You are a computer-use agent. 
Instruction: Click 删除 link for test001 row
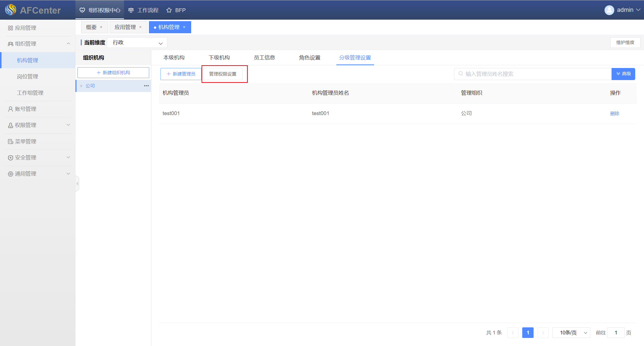pyautogui.click(x=615, y=114)
